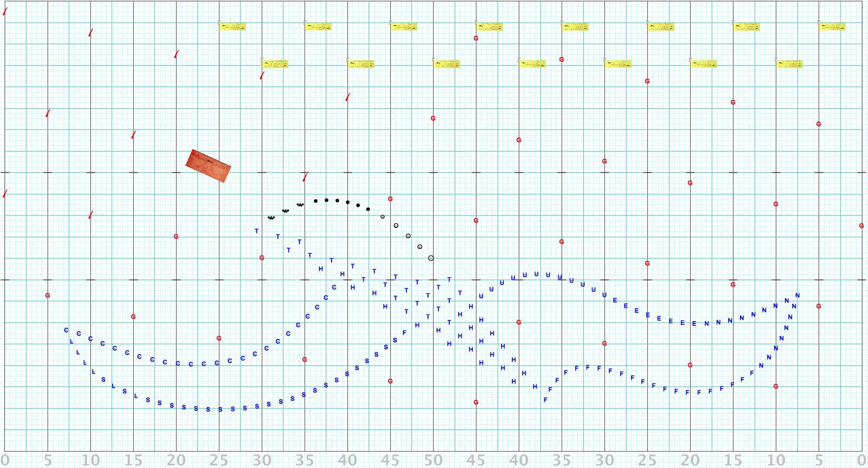Click the left-side 25 yard line number
Screen dimensions: 868x468
[219, 460]
